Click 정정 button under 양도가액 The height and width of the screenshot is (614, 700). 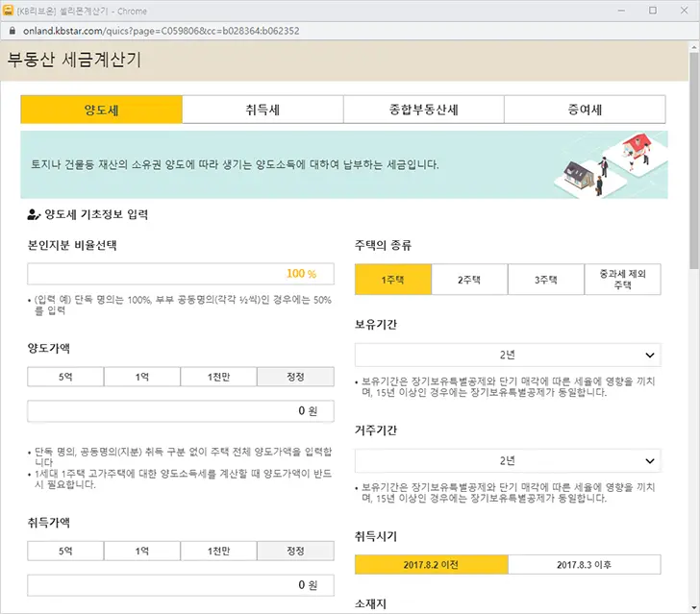[295, 377]
